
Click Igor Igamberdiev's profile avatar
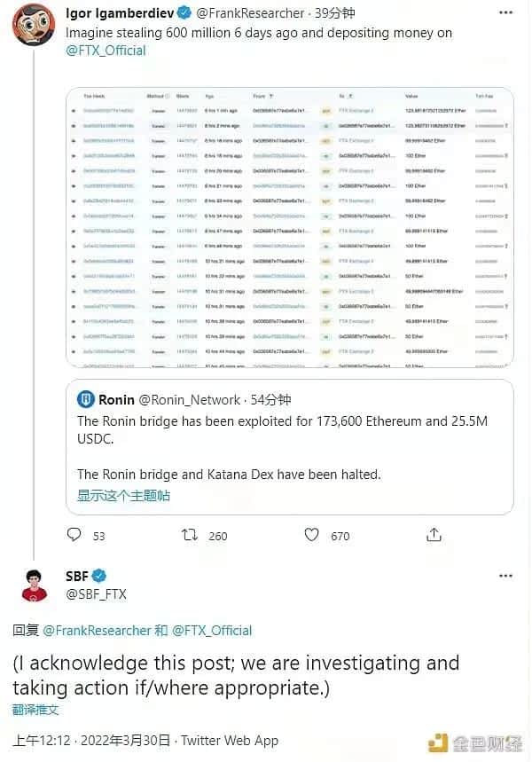click(32, 25)
